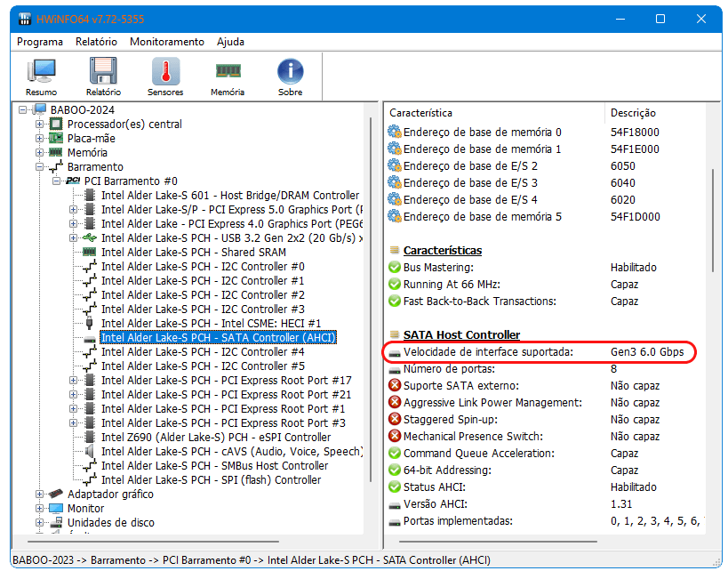Image resolution: width=728 pixels, height=579 pixels.
Task: Click the red X icon beside Staggered Spin-up
Action: point(395,420)
